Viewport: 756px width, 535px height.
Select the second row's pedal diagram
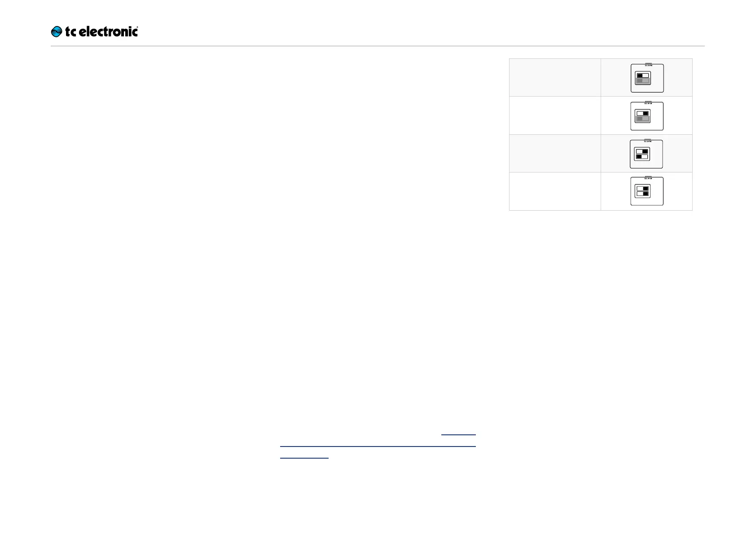(x=647, y=115)
